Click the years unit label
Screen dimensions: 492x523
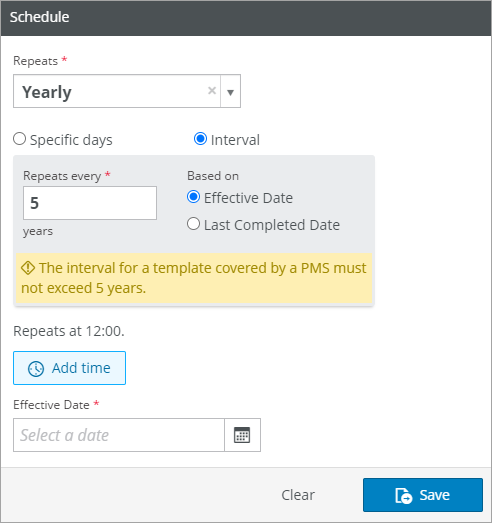pos(38,231)
